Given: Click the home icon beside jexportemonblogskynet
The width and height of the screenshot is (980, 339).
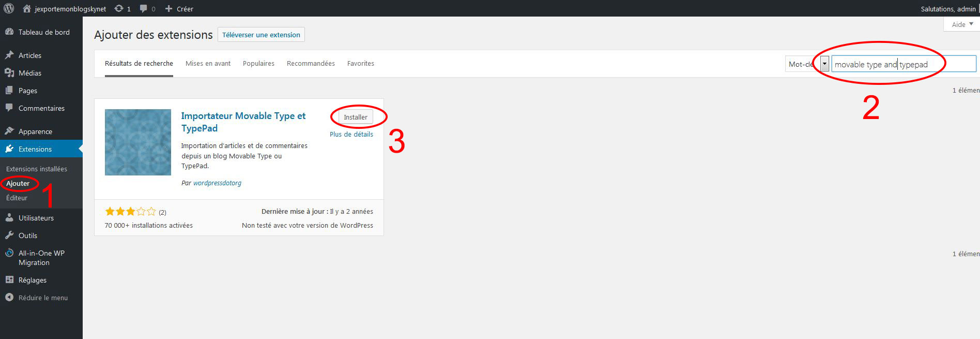Looking at the screenshot, I should [27, 9].
